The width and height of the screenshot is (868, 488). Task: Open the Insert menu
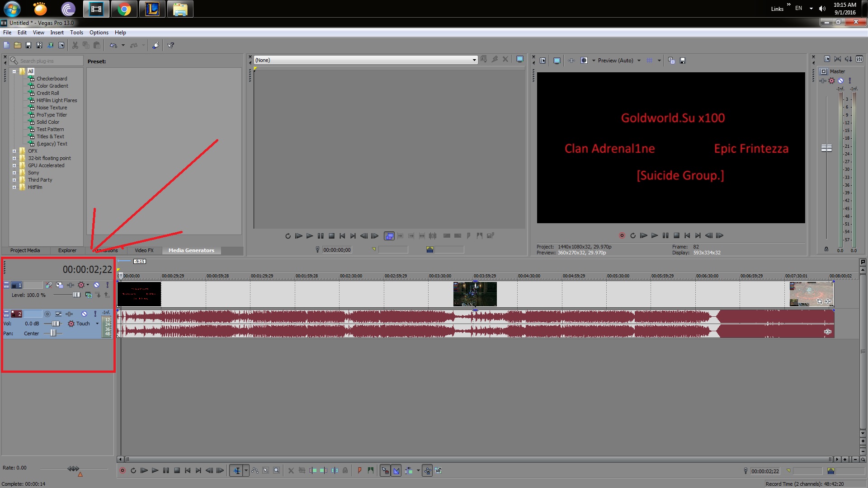pos(57,33)
